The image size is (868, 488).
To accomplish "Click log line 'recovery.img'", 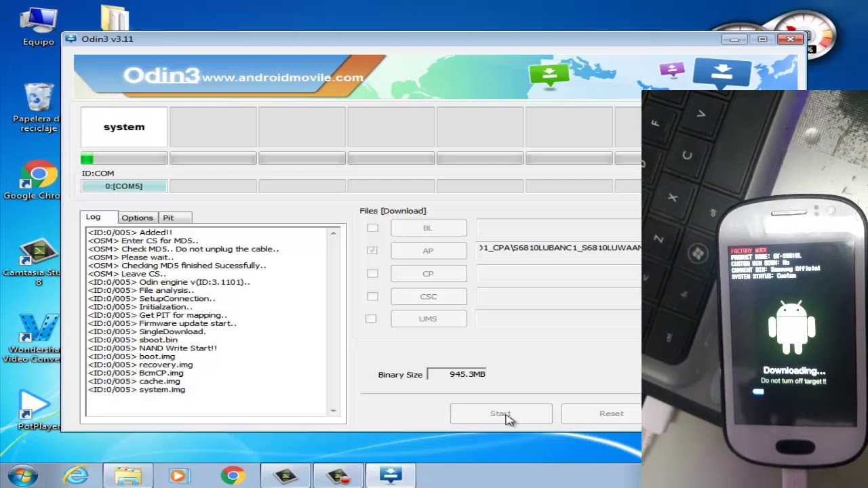I will click(140, 365).
